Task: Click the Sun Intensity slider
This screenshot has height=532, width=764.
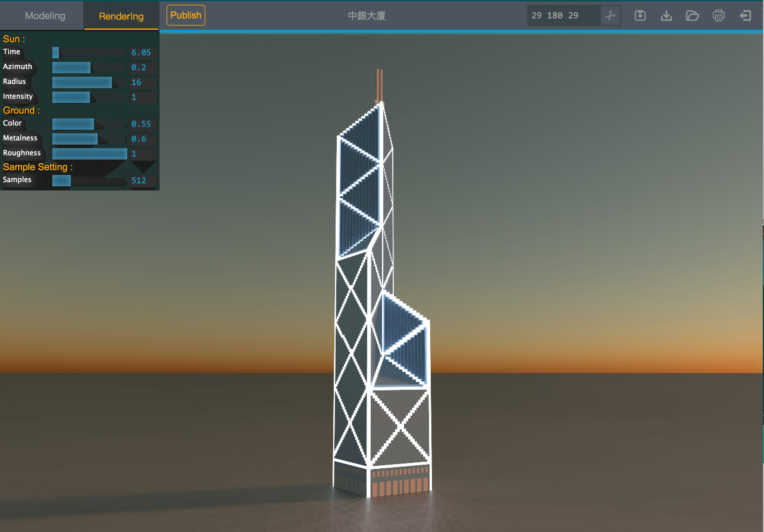Action: pyautogui.click(x=90, y=97)
